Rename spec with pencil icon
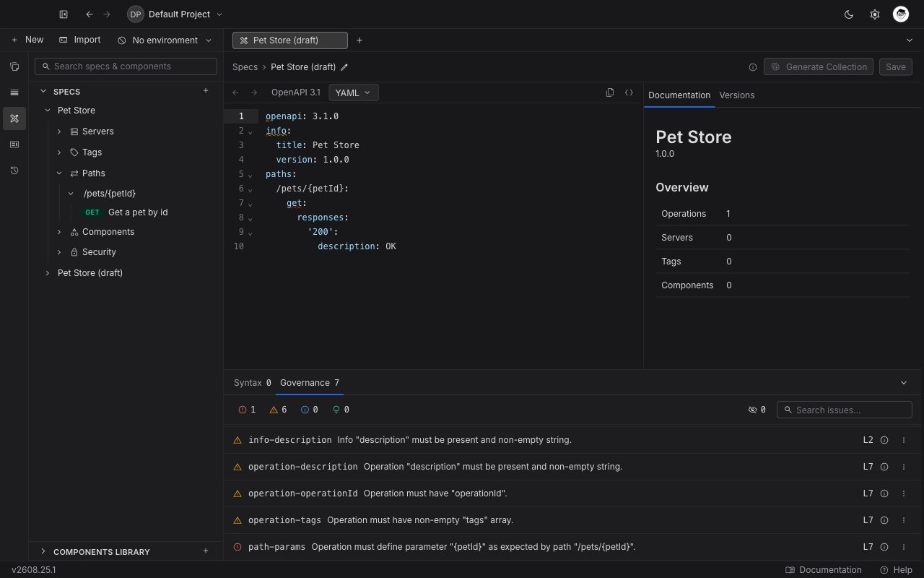Screen dimensions: 924x578 pyautogui.click(x=344, y=67)
